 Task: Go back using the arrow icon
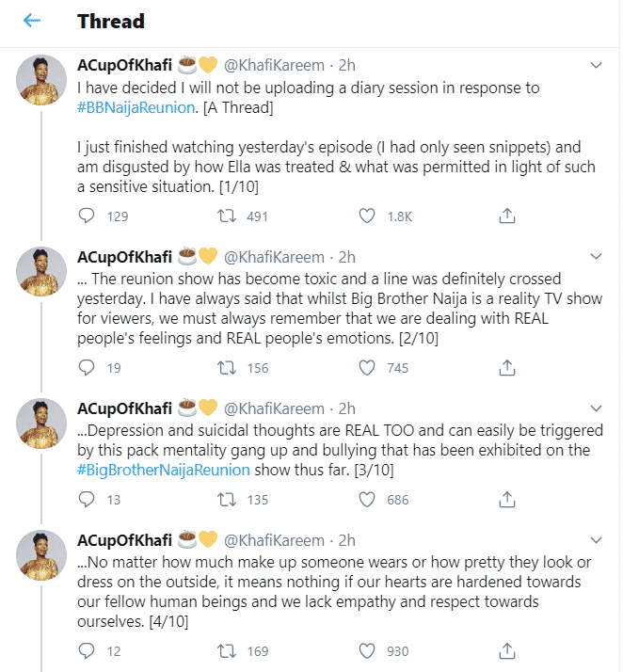(32, 21)
